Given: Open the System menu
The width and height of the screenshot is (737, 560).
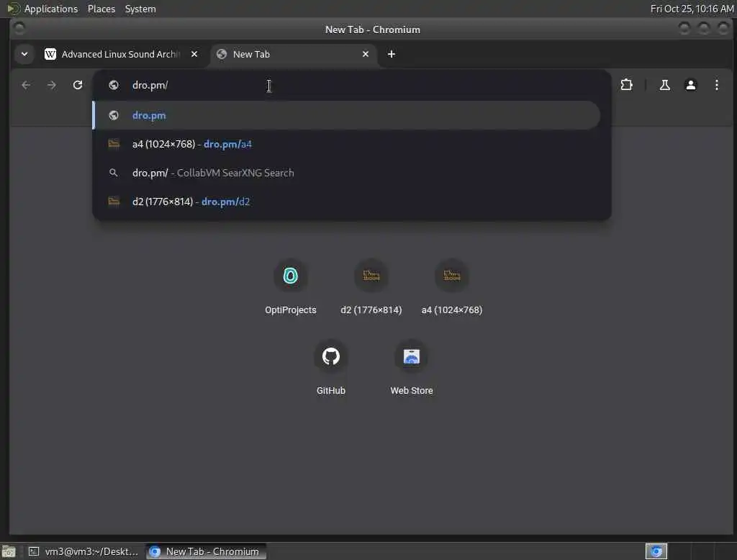Looking at the screenshot, I should (x=140, y=9).
